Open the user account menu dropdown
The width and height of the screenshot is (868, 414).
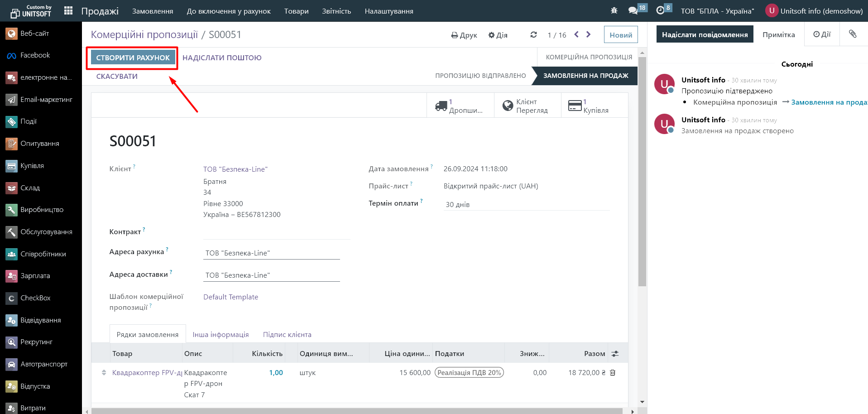(814, 11)
